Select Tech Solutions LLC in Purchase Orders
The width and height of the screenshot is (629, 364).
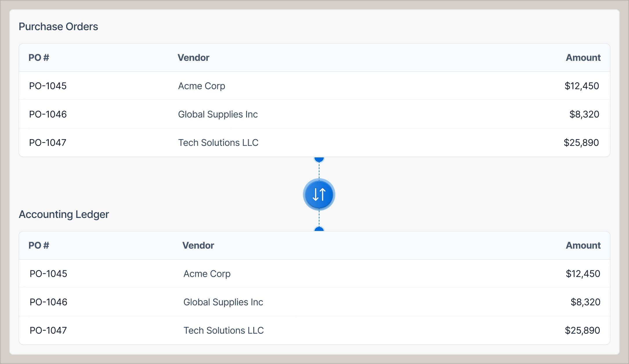(218, 142)
